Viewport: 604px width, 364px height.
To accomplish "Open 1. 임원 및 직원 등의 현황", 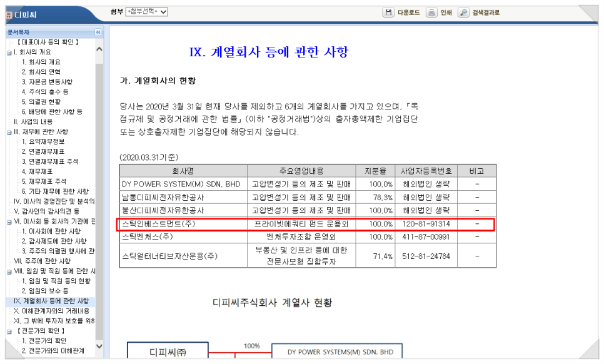I will tap(56, 281).
